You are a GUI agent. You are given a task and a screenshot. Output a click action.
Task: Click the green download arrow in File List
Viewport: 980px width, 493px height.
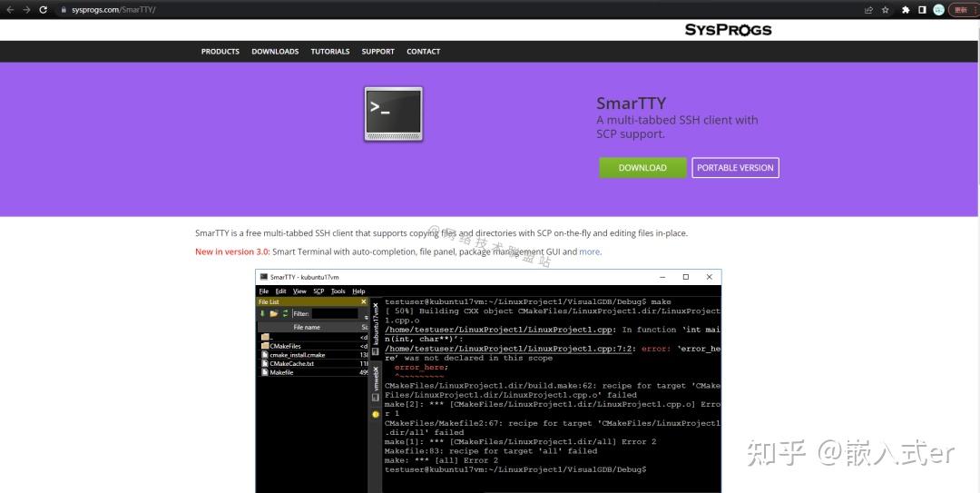[x=262, y=313]
